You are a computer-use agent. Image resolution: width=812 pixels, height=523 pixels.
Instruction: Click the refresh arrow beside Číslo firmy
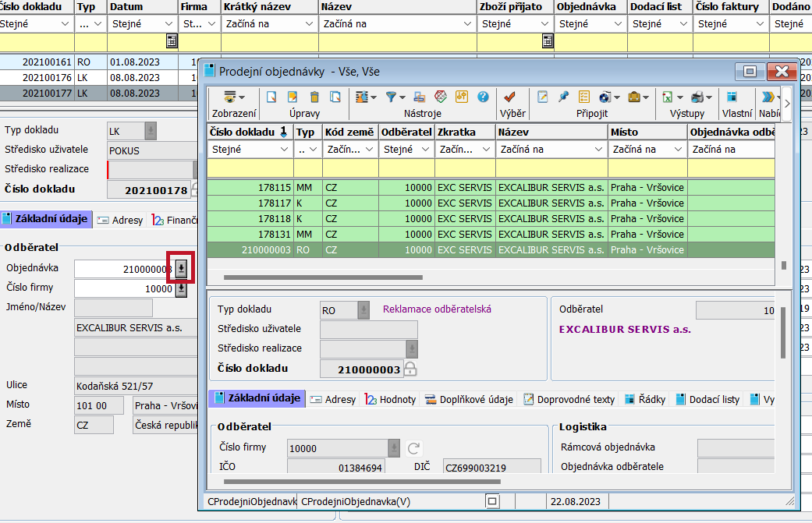coord(414,448)
